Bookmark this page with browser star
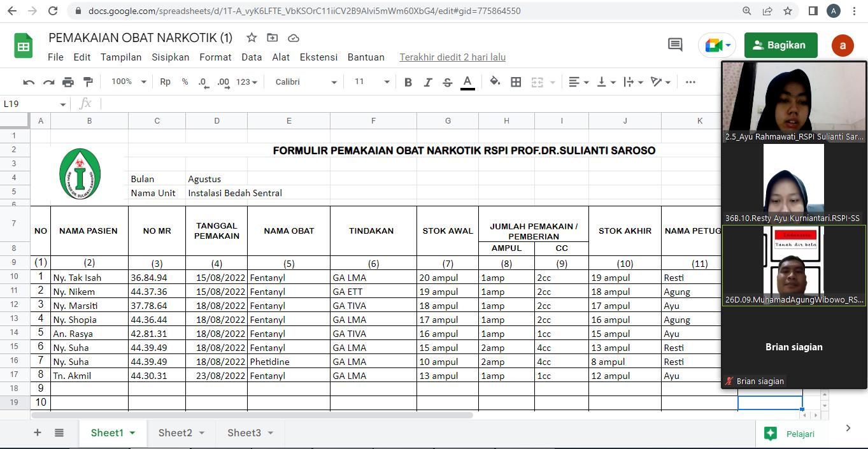 tap(788, 11)
